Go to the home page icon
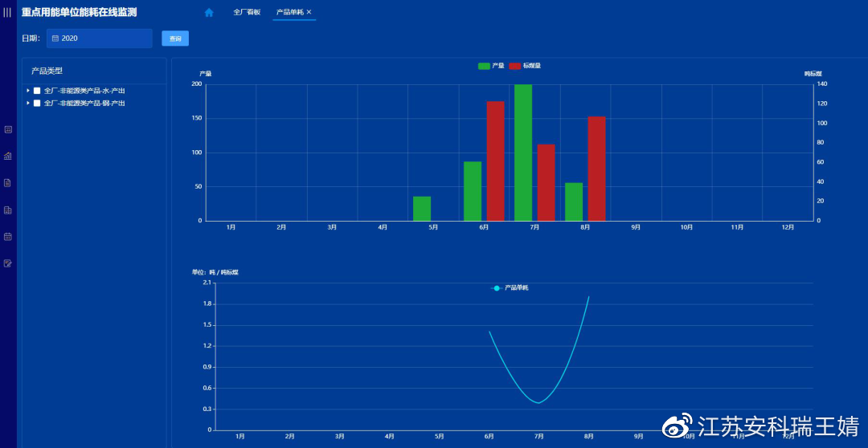The height and width of the screenshot is (448, 868). tap(209, 12)
